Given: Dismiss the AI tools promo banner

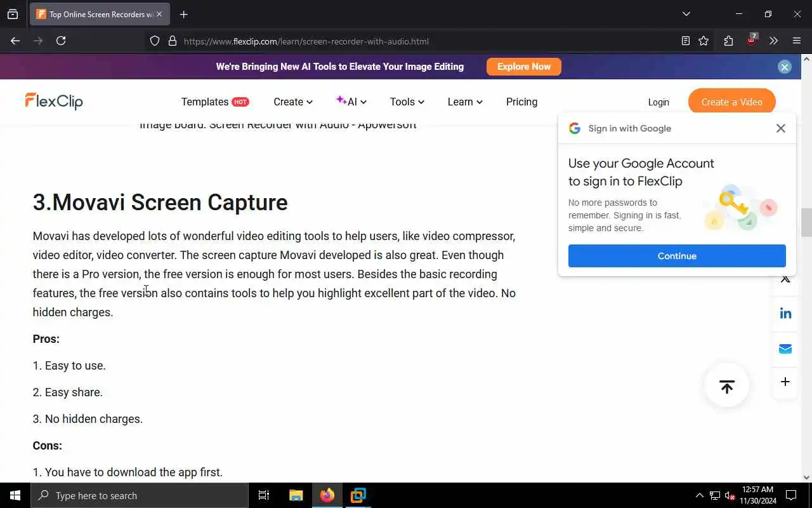Looking at the screenshot, I should tap(785, 67).
